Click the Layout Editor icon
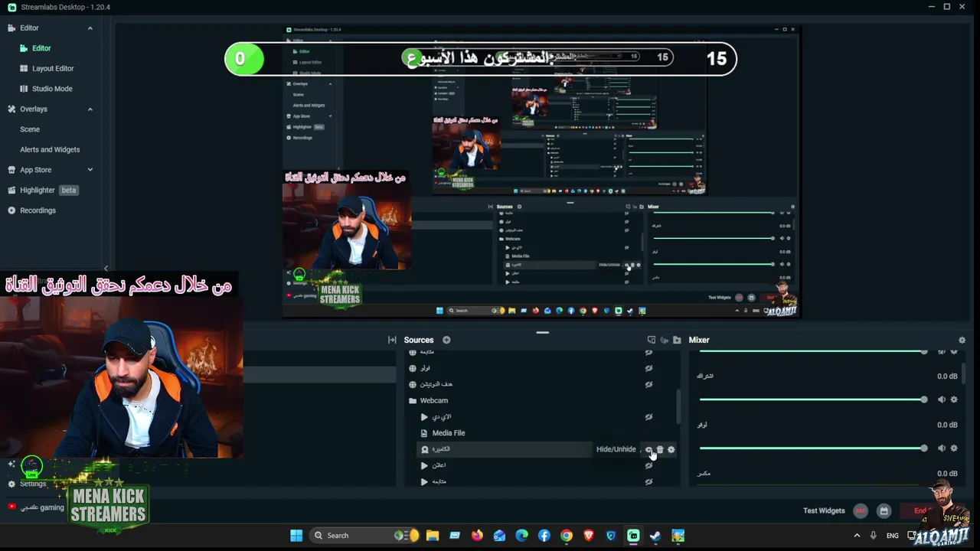This screenshot has width=980, height=551. coord(24,68)
